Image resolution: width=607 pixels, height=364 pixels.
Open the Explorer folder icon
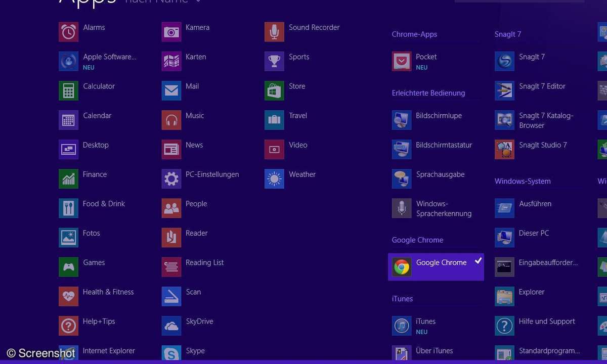(504, 296)
